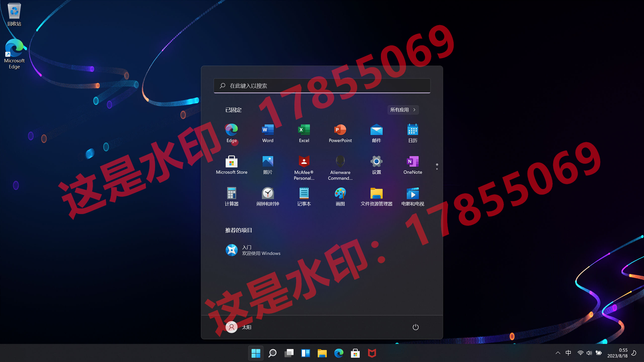Open the 邮件 mail app
Image resolution: width=644 pixels, height=362 pixels.
tap(377, 133)
